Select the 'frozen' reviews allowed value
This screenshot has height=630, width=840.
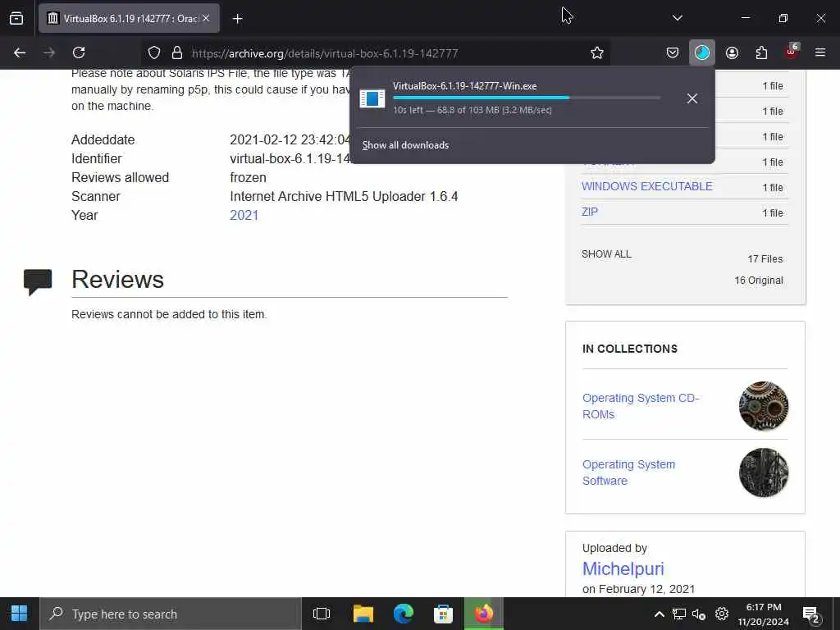[248, 177]
